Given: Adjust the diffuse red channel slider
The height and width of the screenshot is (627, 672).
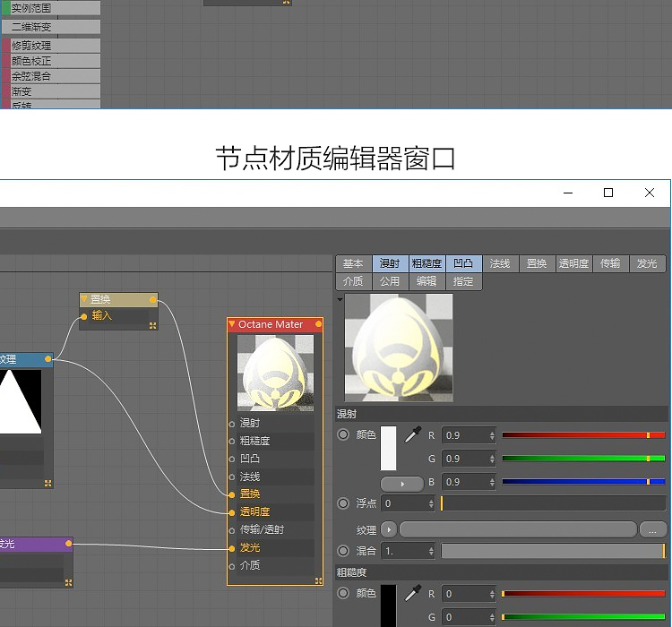Looking at the screenshot, I should pos(583,435).
